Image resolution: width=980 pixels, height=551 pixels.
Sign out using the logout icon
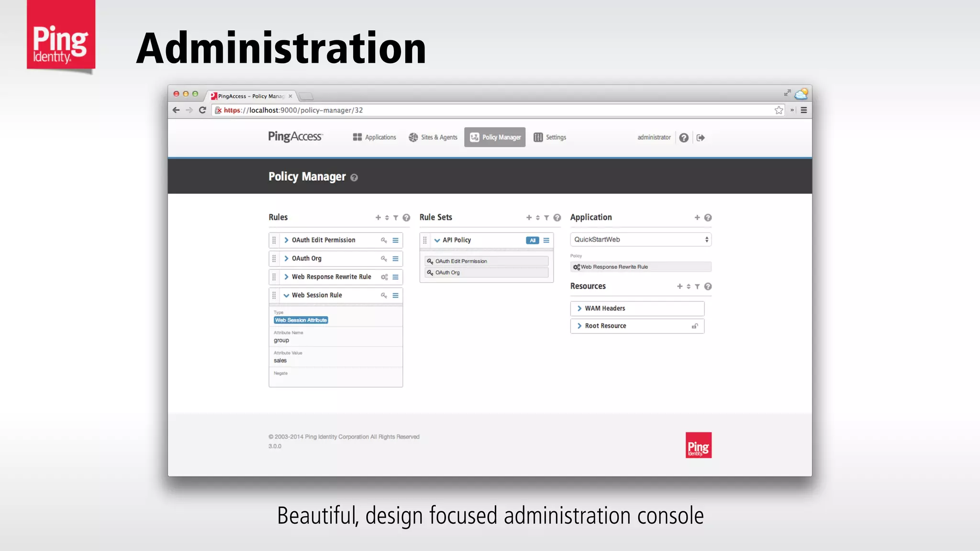pyautogui.click(x=701, y=138)
